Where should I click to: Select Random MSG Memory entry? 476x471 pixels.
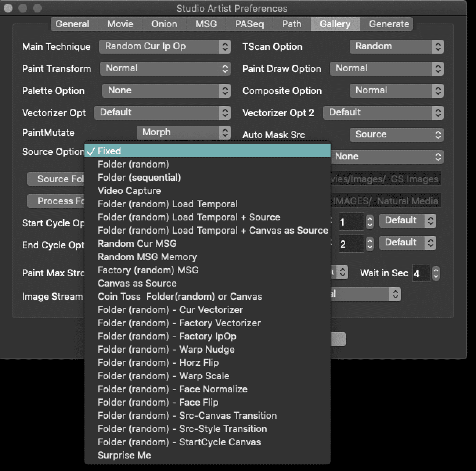(208, 257)
